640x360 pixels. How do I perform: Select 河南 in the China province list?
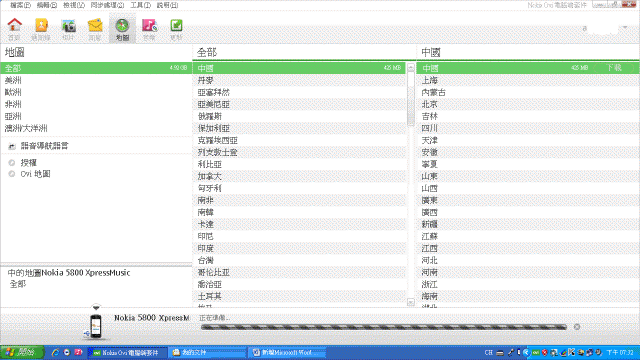(528, 272)
